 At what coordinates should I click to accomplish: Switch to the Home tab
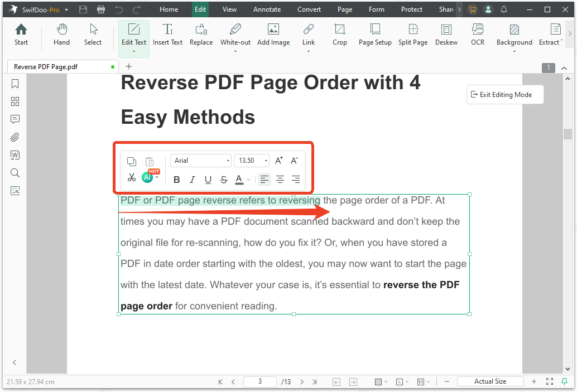tap(169, 9)
